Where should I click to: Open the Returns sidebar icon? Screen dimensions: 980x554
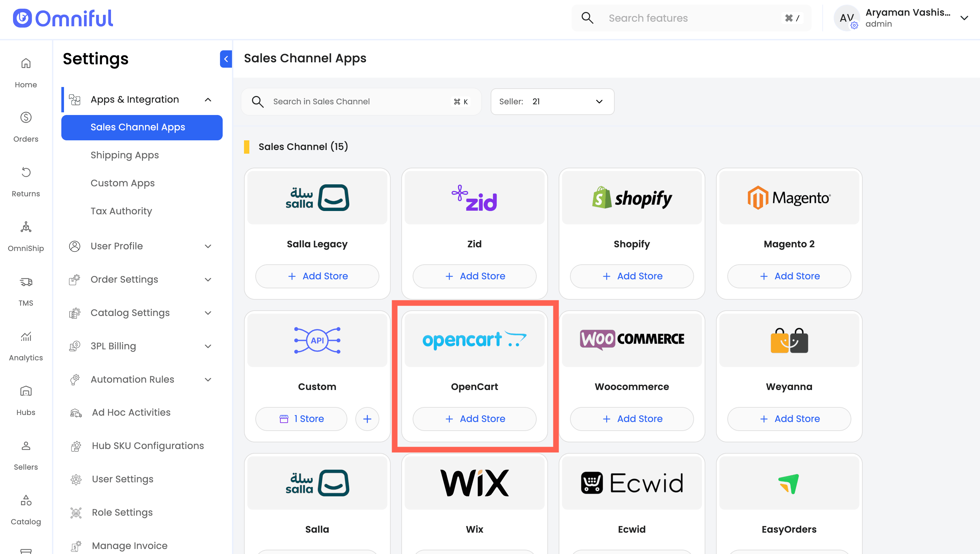coord(25,173)
